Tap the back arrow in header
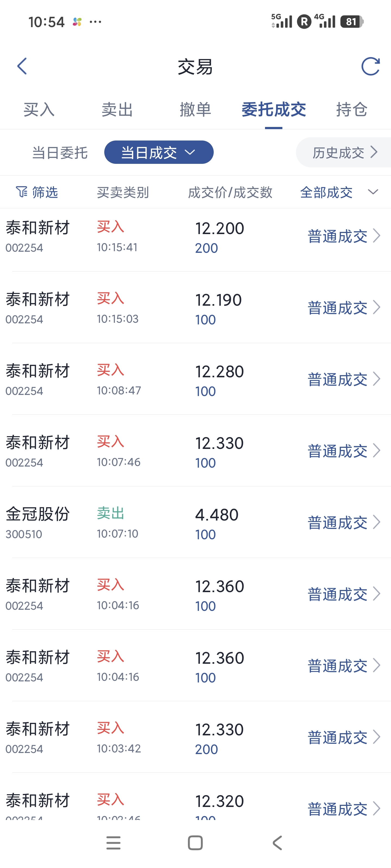This screenshot has height=868, width=391. coord(22,66)
